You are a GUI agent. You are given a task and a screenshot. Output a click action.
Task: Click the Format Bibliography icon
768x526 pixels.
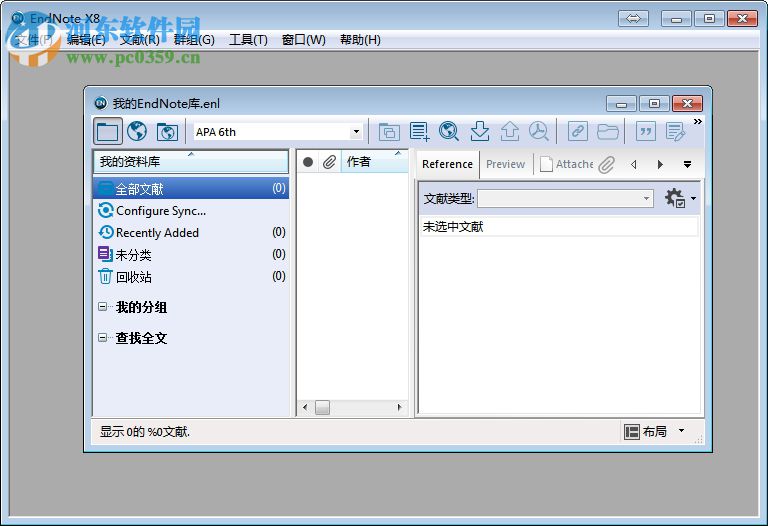675,131
